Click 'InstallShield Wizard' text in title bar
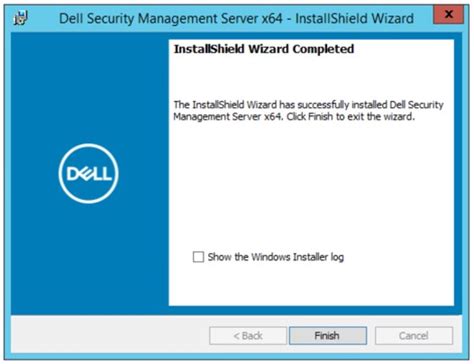The width and height of the screenshot is (474, 364). (x=355, y=18)
